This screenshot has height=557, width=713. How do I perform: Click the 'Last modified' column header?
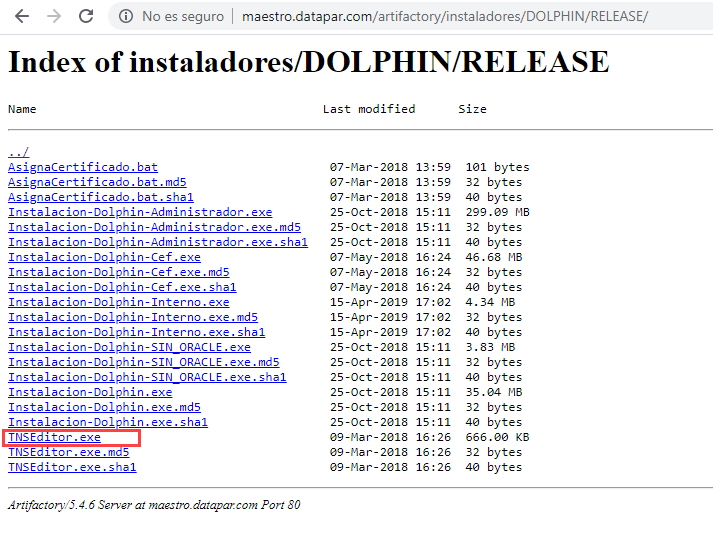click(369, 109)
